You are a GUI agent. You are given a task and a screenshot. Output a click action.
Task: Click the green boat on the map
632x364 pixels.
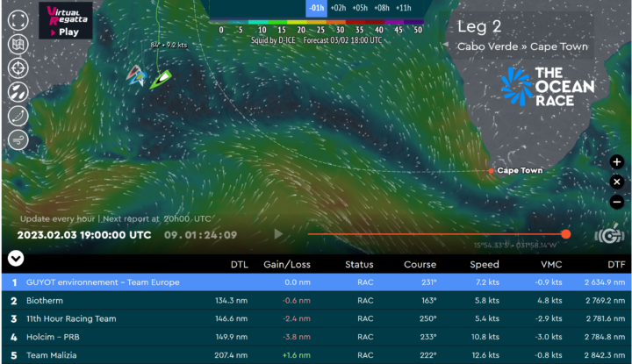(162, 79)
